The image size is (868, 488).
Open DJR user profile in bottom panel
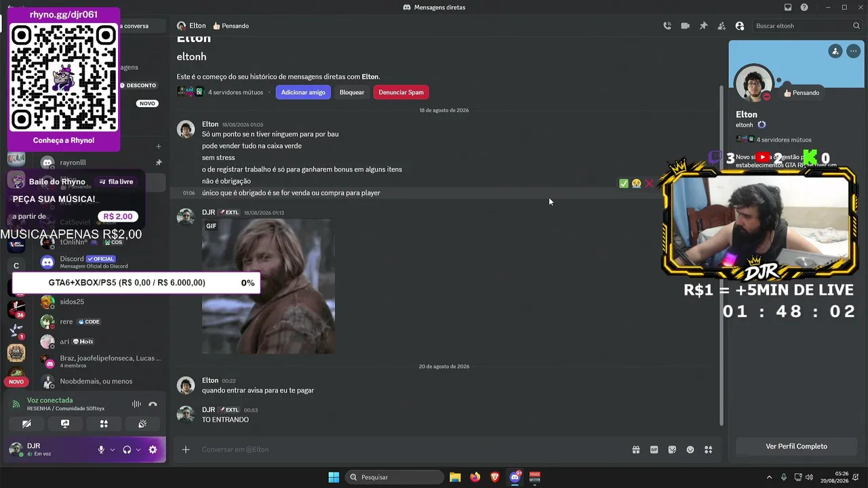(49, 449)
